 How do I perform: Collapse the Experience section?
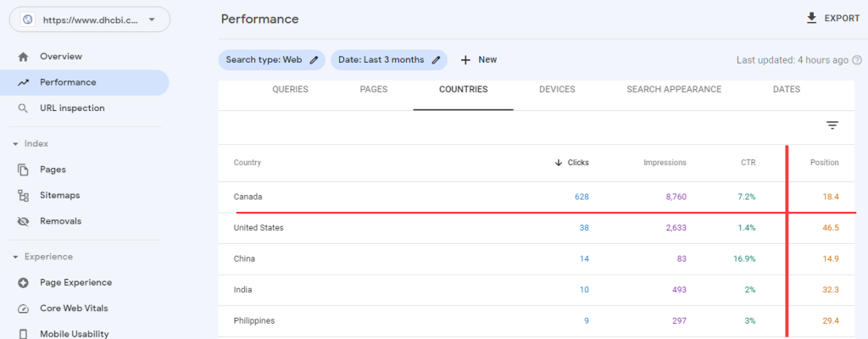pos(42,257)
